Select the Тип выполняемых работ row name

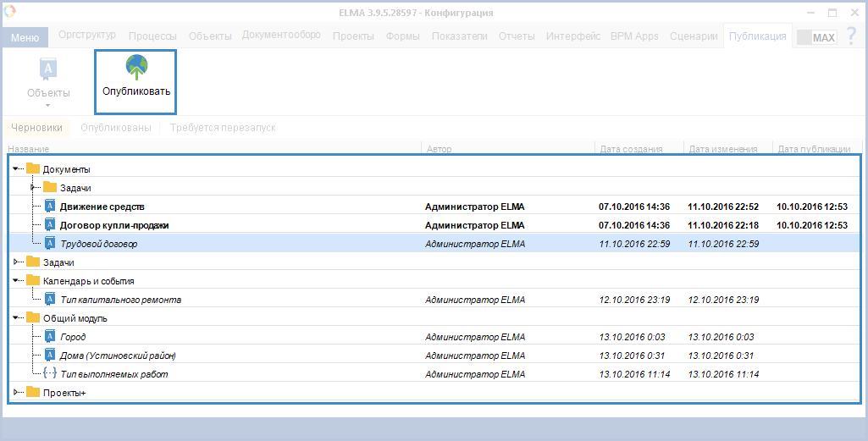pyautogui.click(x=114, y=374)
